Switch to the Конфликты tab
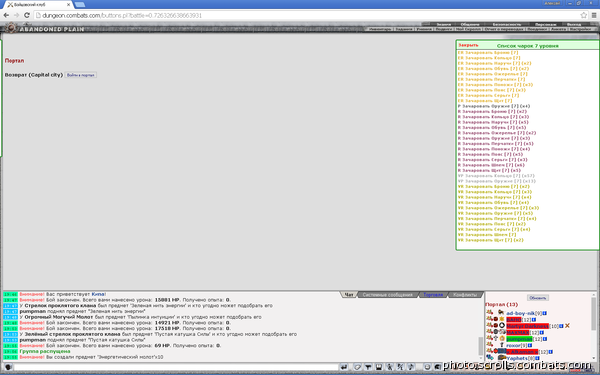 coord(465,295)
